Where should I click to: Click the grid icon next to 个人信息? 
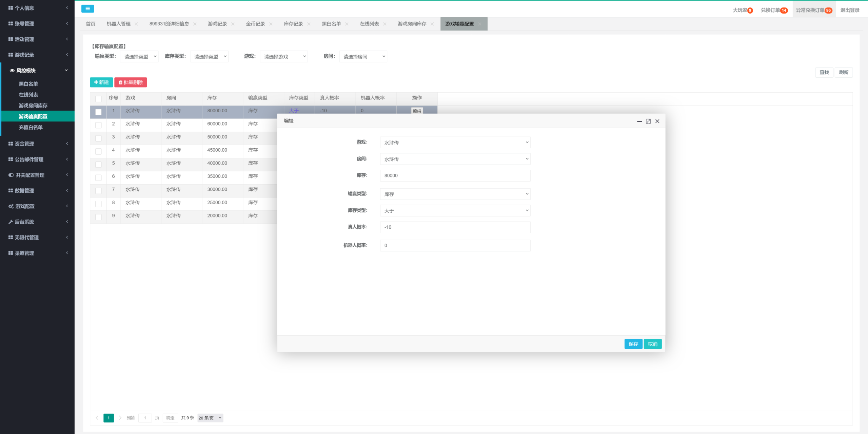tap(11, 8)
